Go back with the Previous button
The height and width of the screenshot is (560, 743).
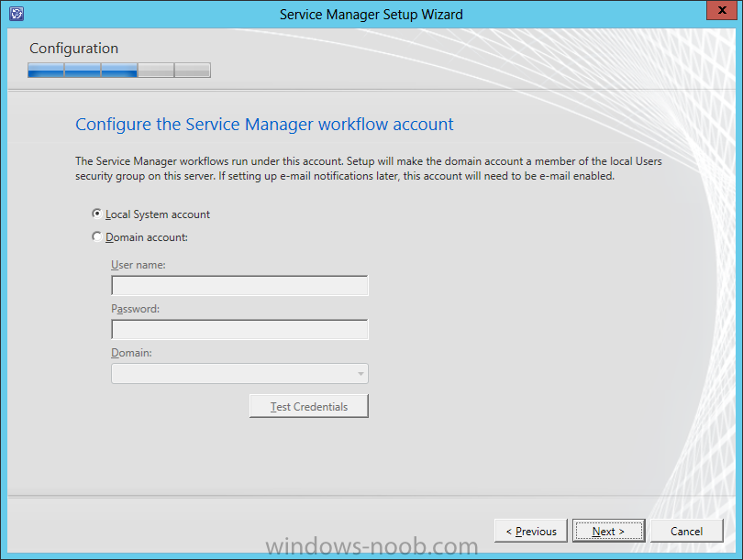[x=531, y=531]
